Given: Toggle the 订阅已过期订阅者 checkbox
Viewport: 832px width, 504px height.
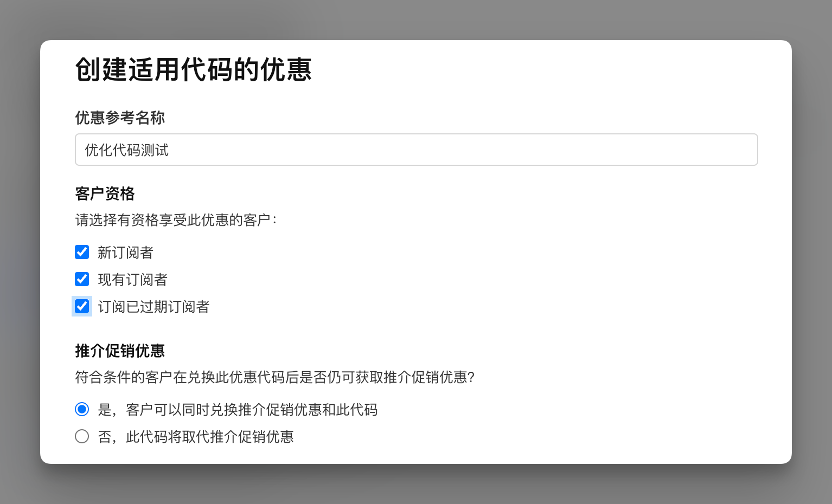Looking at the screenshot, I should pos(82,306).
